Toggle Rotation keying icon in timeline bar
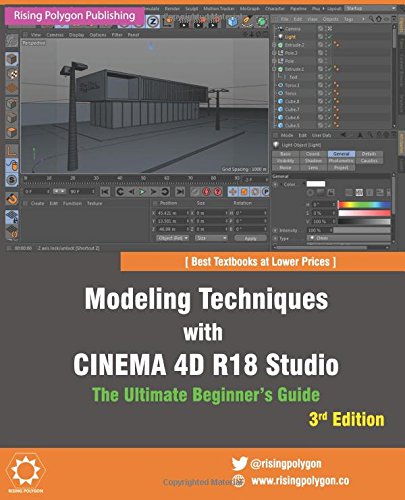 (x=255, y=192)
